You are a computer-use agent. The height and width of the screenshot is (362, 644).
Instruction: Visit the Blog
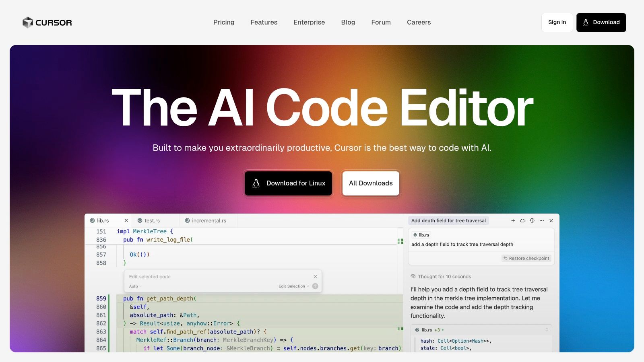(348, 23)
